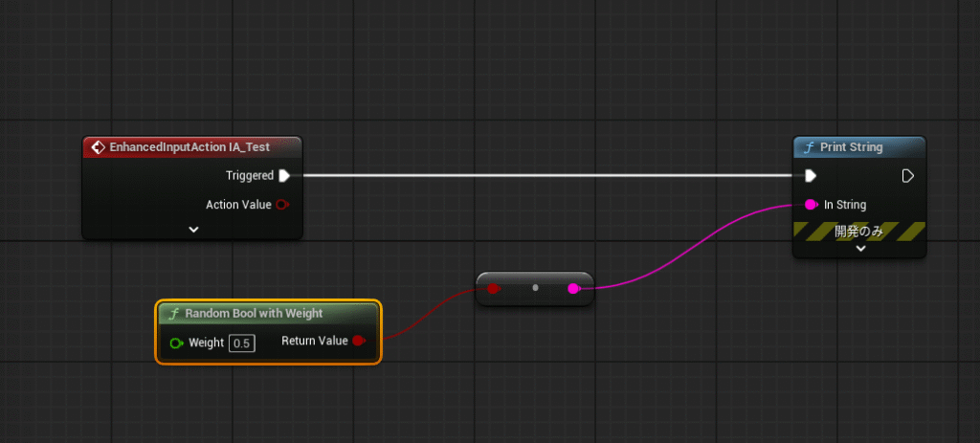Click the Action Value label

[238, 205]
